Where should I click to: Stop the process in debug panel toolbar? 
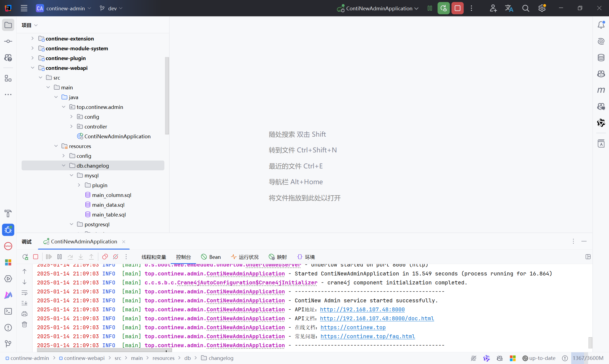[36, 257]
